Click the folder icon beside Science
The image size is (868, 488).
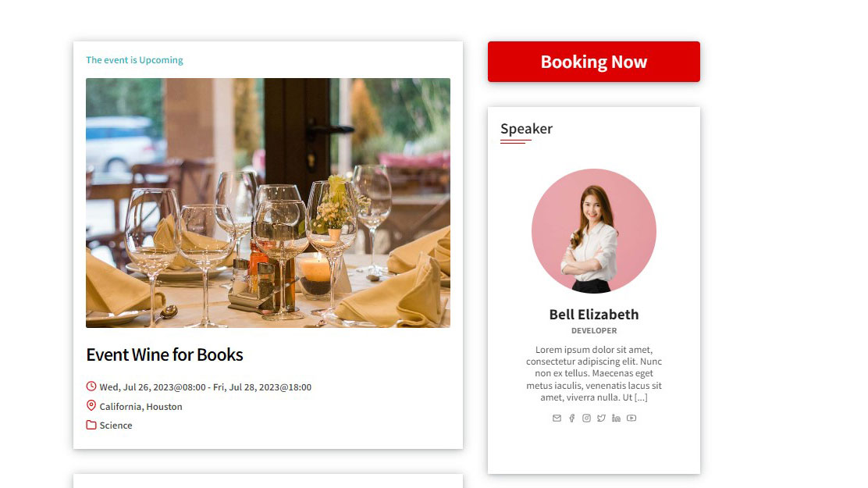tap(91, 425)
